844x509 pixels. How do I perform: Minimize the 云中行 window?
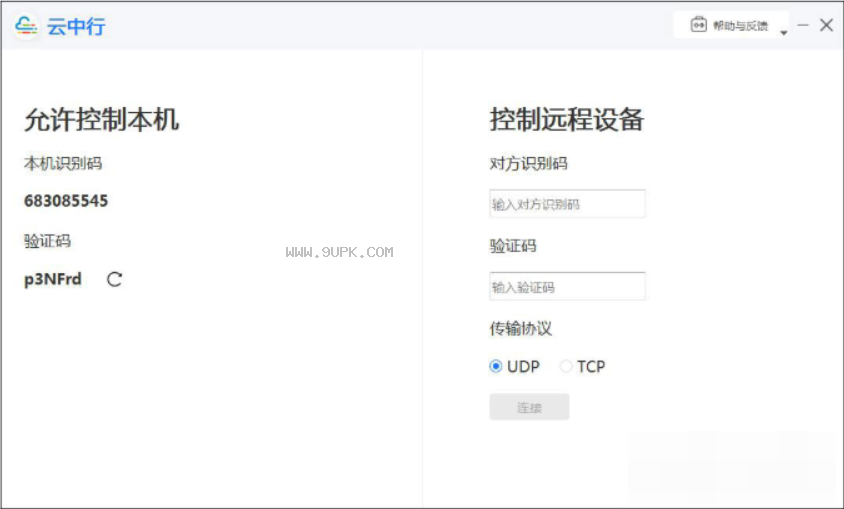tap(803, 25)
